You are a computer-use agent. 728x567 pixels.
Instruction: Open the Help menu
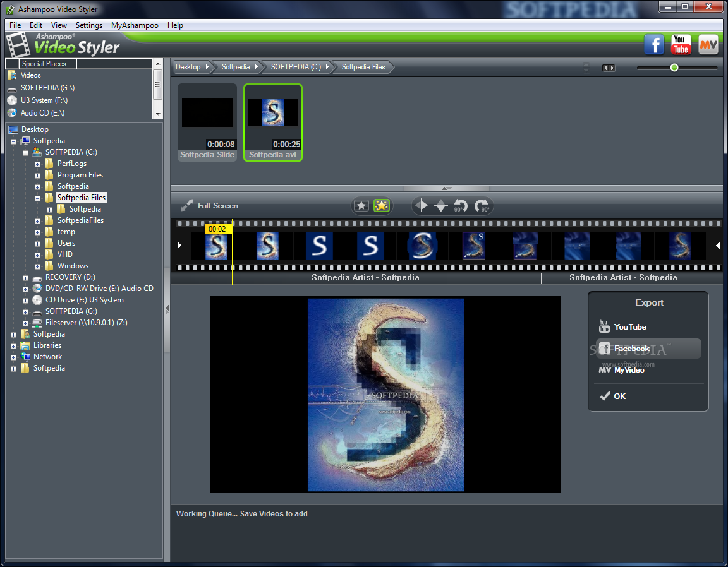click(175, 25)
